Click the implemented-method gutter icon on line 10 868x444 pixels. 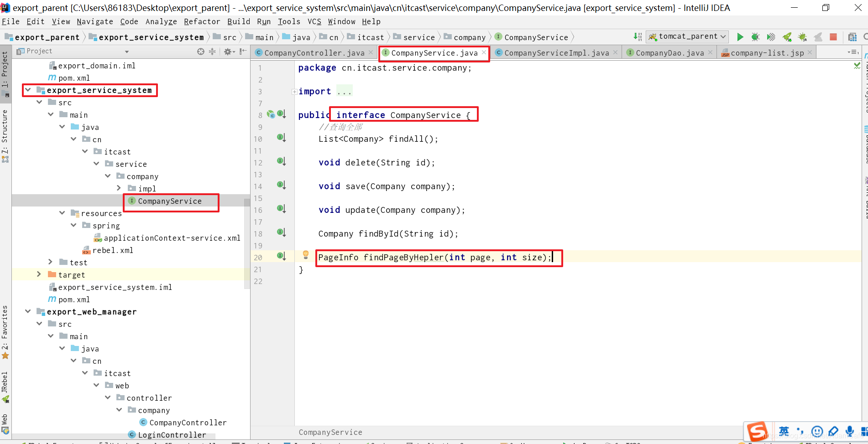point(282,138)
